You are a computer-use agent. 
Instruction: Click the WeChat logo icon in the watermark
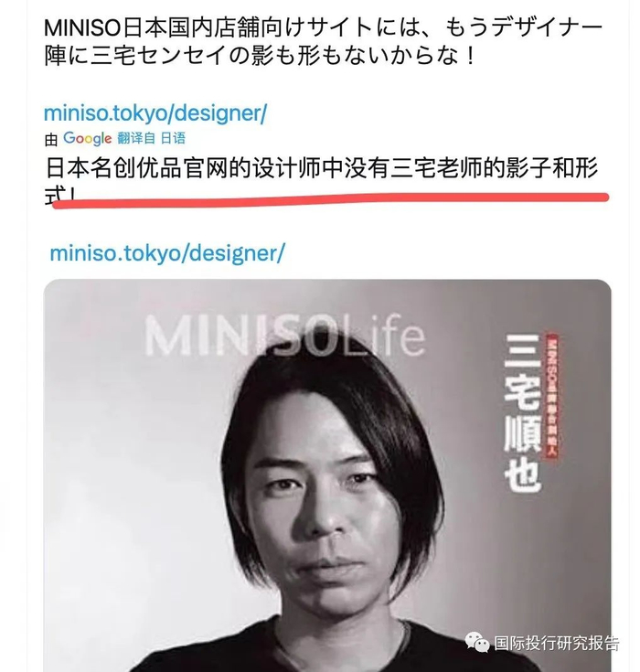coord(476,643)
